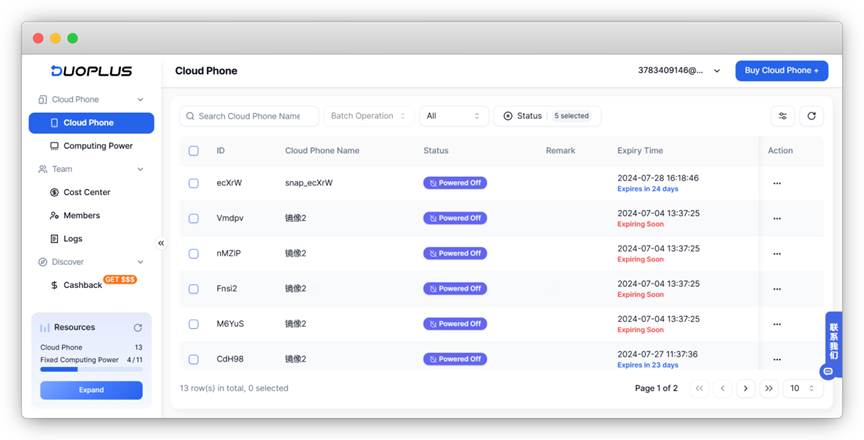Click the refresh table icon
The image size is (864, 440).
pyautogui.click(x=811, y=116)
